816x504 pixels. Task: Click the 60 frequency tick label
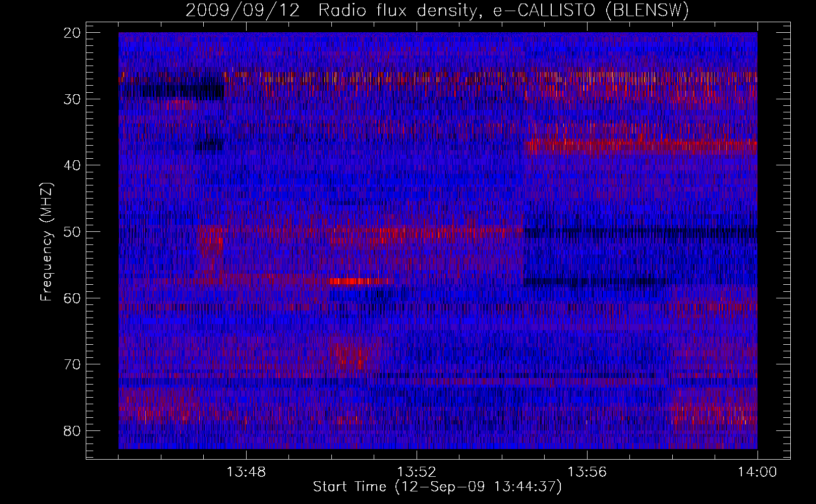tap(73, 298)
